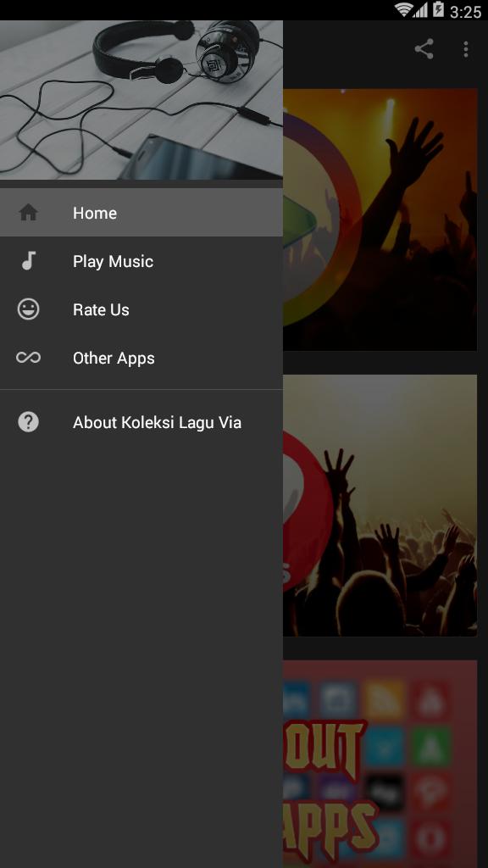488x868 pixels.
Task: Tap the concert play-button card
Action: pos(380,220)
